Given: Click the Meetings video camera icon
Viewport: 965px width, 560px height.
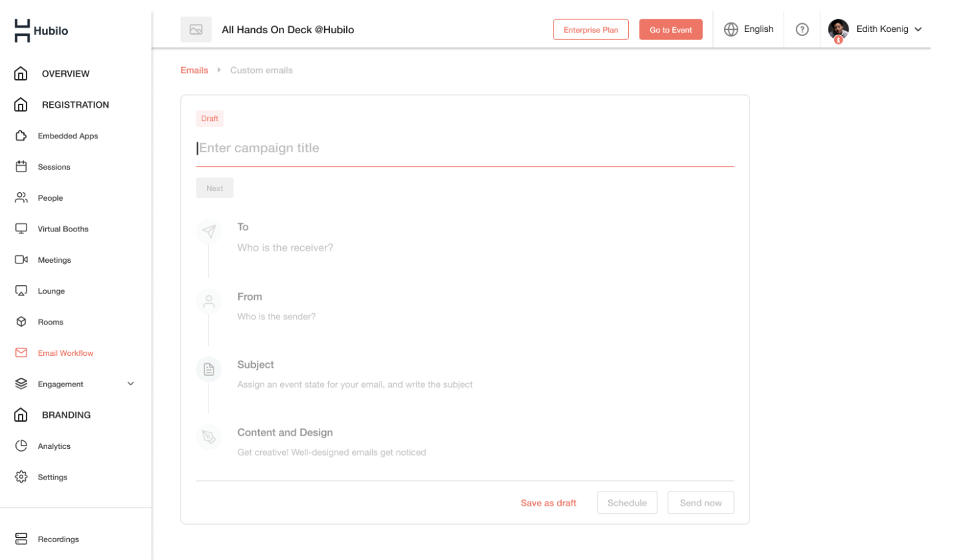Looking at the screenshot, I should tap(21, 259).
